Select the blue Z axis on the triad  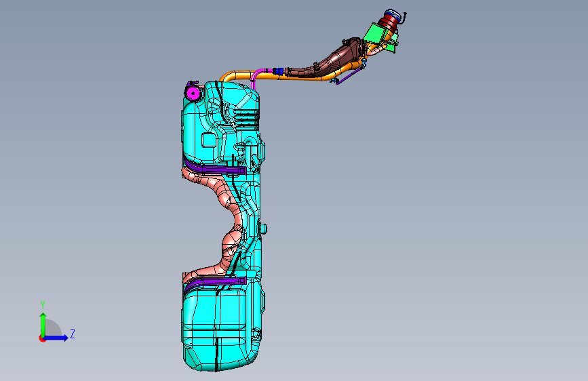click(x=56, y=338)
